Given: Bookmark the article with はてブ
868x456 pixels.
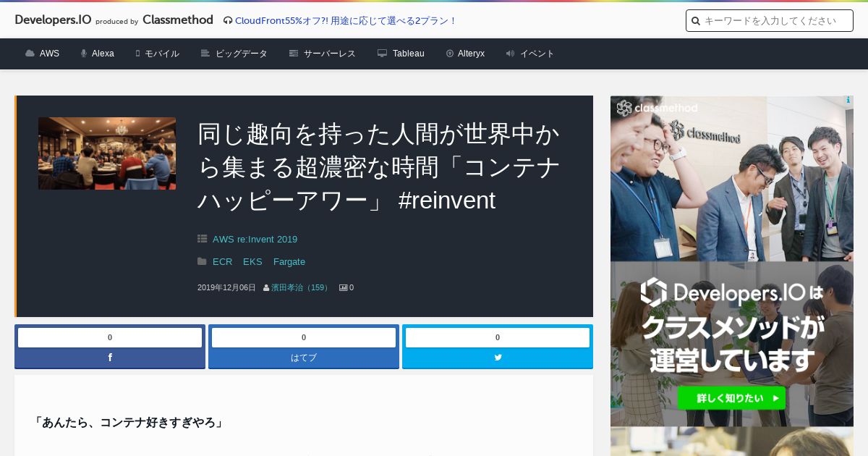Looking at the screenshot, I should coord(304,358).
